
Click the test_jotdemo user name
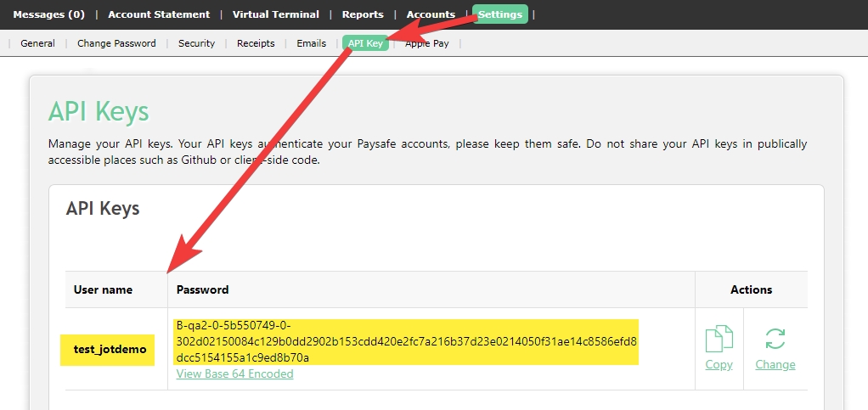[110, 349]
